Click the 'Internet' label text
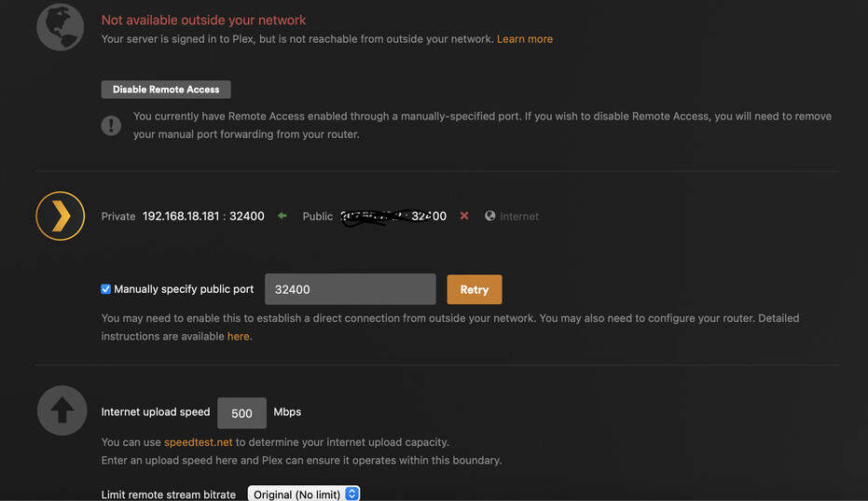 [519, 216]
